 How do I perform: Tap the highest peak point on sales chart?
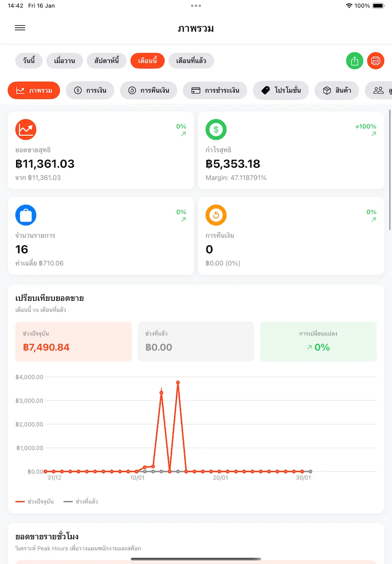[x=178, y=383]
